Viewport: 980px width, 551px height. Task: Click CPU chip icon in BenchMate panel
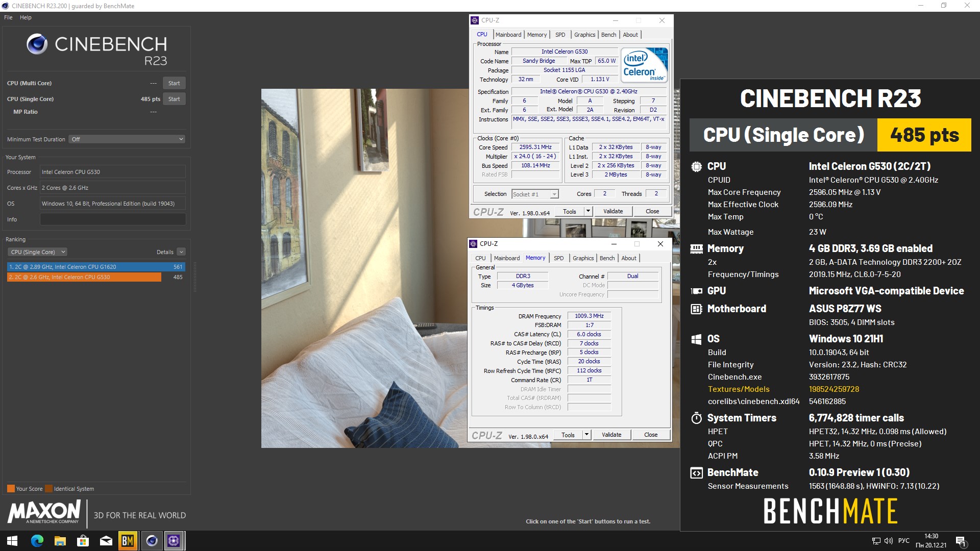click(x=696, y=166)
